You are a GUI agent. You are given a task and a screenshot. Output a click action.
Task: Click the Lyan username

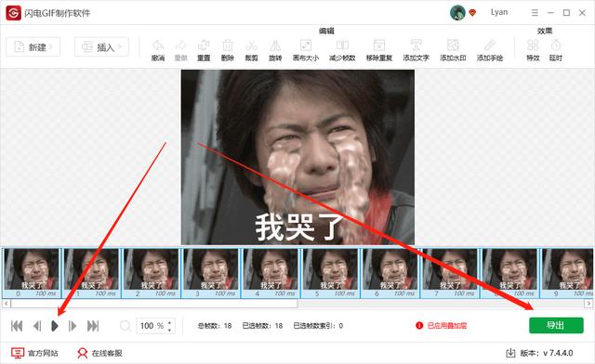coord(499,12)
